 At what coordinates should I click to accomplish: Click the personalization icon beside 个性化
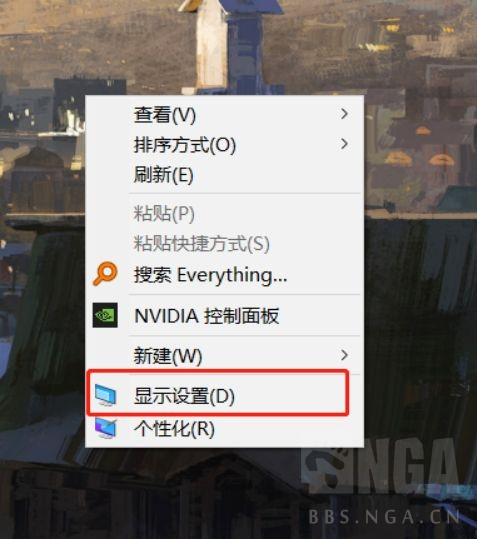[x=106, y=428]
